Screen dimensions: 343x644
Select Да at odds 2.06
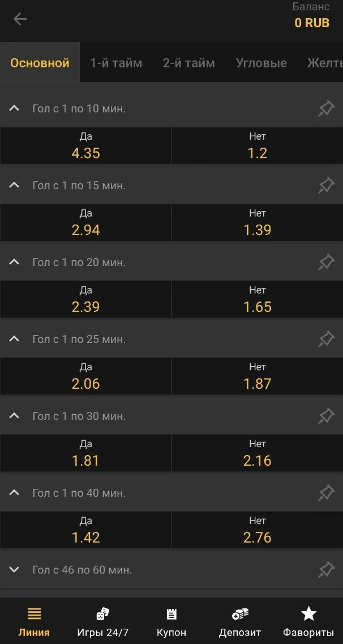point(86,377)
